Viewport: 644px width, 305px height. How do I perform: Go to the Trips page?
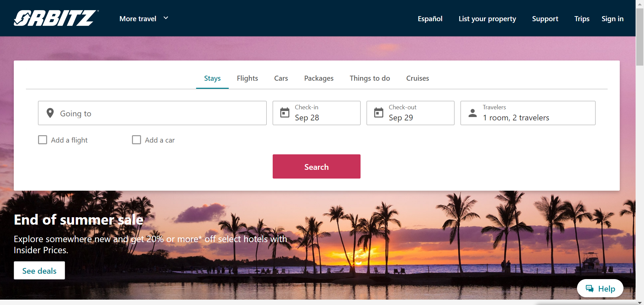point(582,19)
